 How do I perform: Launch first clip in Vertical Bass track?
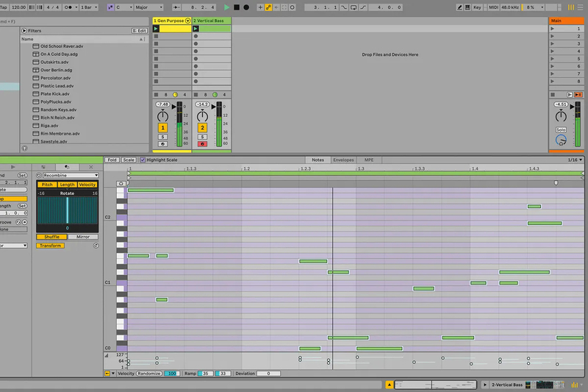[196, 29]
